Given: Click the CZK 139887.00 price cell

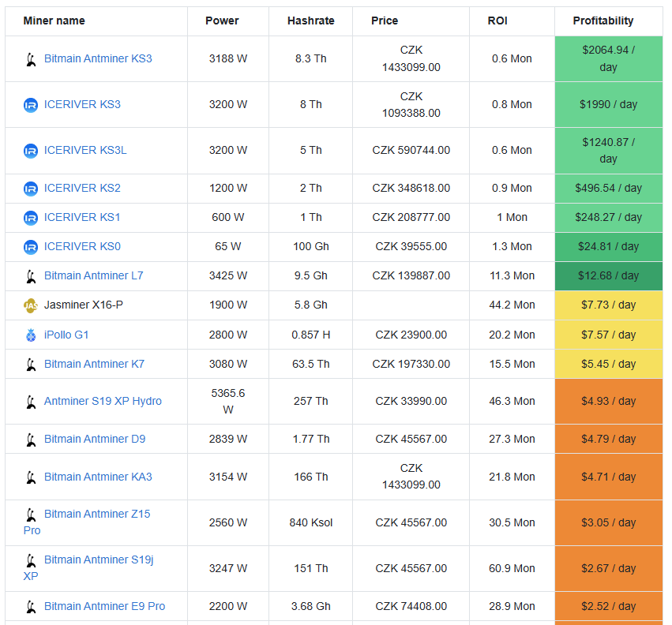Looking at the screenshot, I should tap(411, 276).
